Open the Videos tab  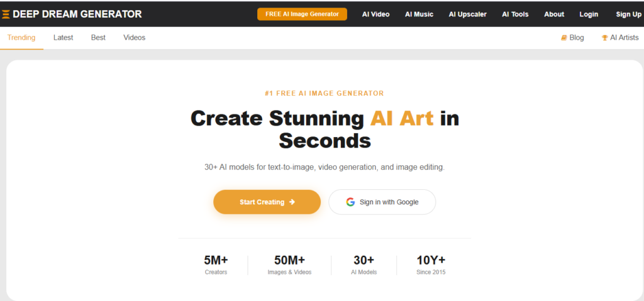(135, 38)
